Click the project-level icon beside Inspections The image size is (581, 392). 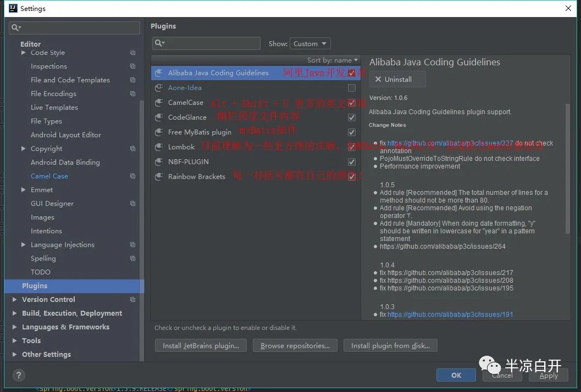click(132, 66)
